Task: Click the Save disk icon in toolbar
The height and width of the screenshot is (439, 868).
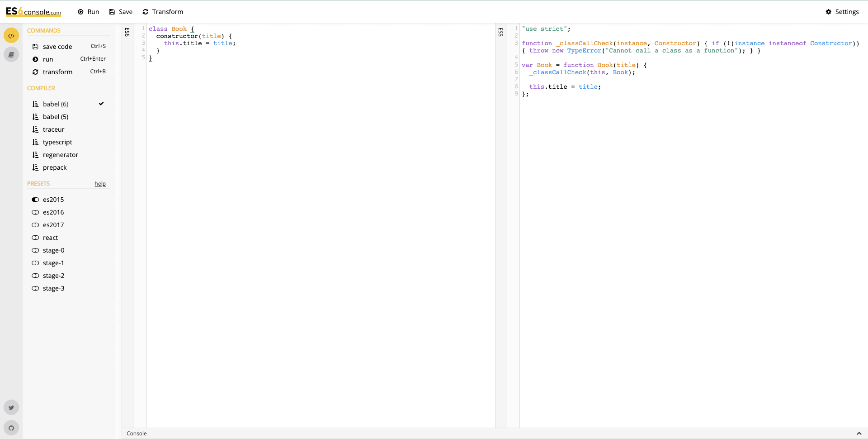Action: [112, 12]
